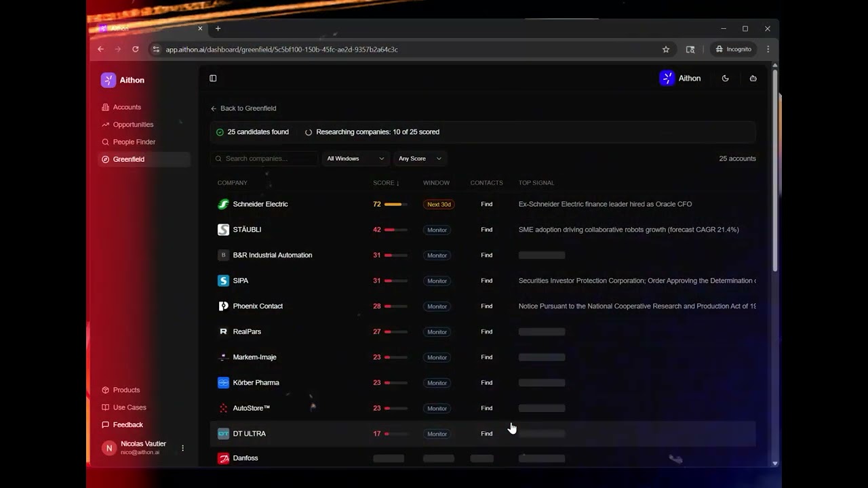The image size is (868, 488).
Task: Open Chrome three-dot menu
Action: coord(768,49)
